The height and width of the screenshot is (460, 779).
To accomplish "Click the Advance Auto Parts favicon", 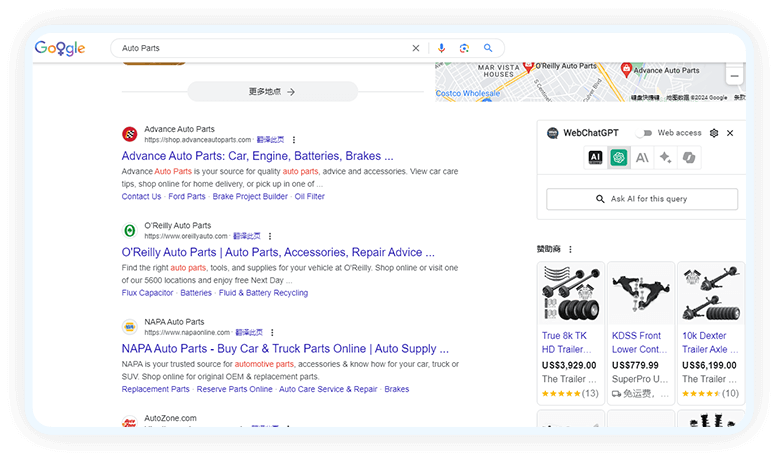I will click(x=130, y=134).
